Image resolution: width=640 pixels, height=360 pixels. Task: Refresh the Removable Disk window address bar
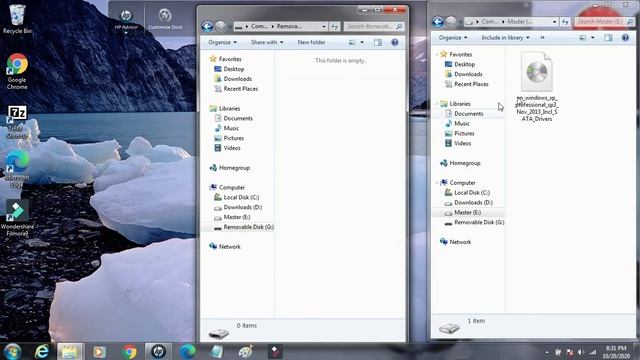coord(334,27)
